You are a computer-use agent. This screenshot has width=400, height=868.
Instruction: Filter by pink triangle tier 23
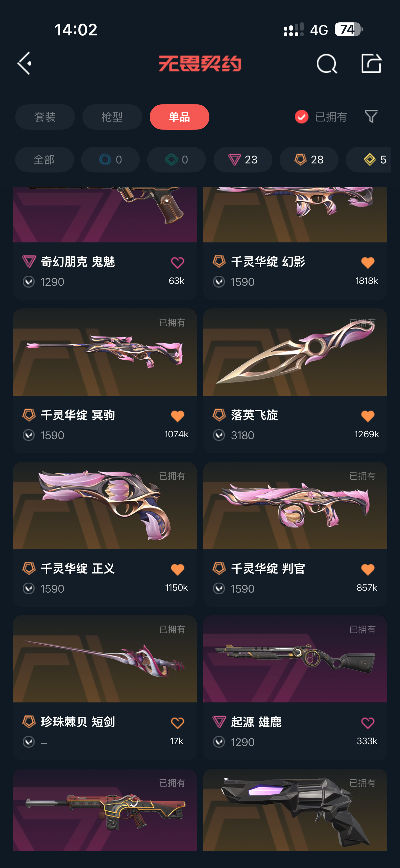pyautogui.click(x=243, y=160)
